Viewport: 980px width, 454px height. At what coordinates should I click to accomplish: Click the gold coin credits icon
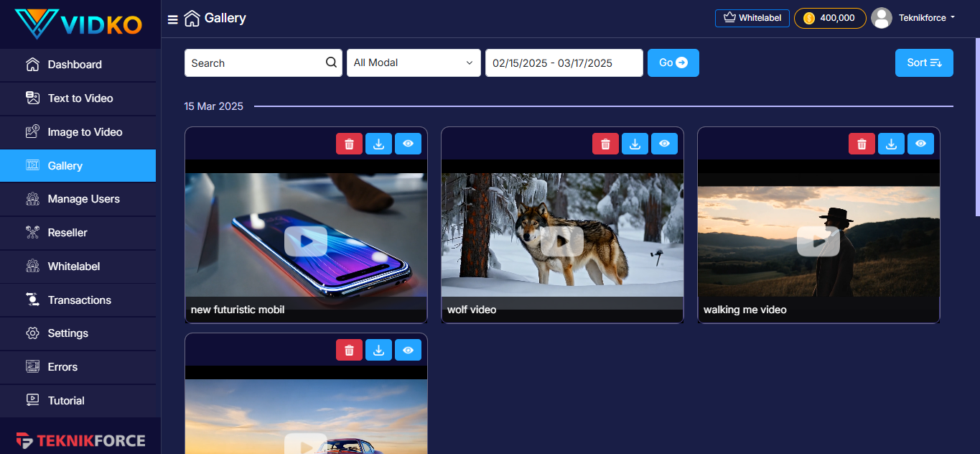809,18
